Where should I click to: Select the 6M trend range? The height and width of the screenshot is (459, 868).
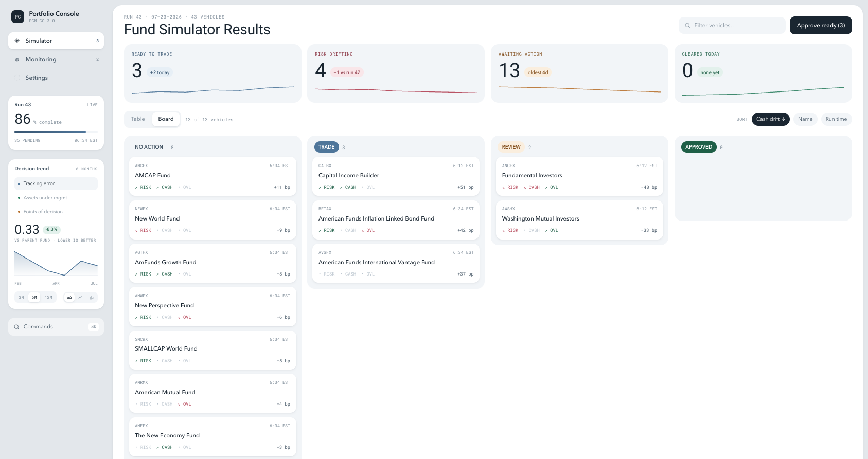click(34, 297)
